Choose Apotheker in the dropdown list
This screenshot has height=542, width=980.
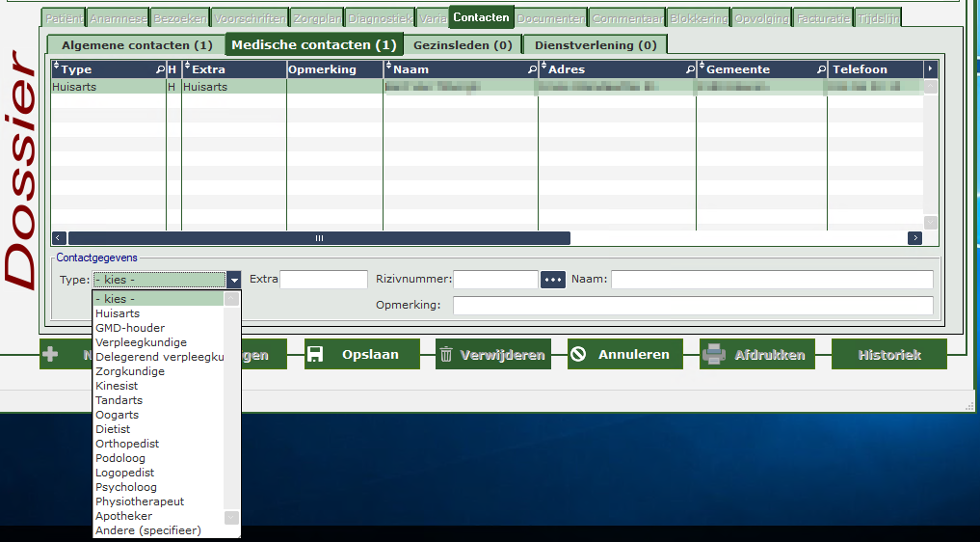coord(124,516)
